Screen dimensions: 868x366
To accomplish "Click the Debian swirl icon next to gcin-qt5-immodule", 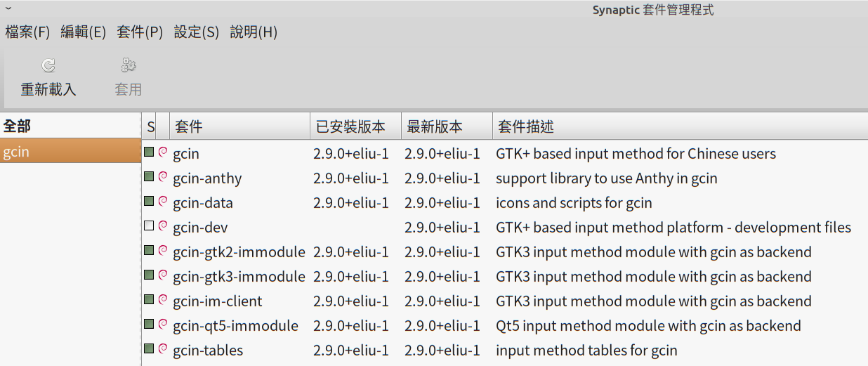I will click(x=163, y=325).
